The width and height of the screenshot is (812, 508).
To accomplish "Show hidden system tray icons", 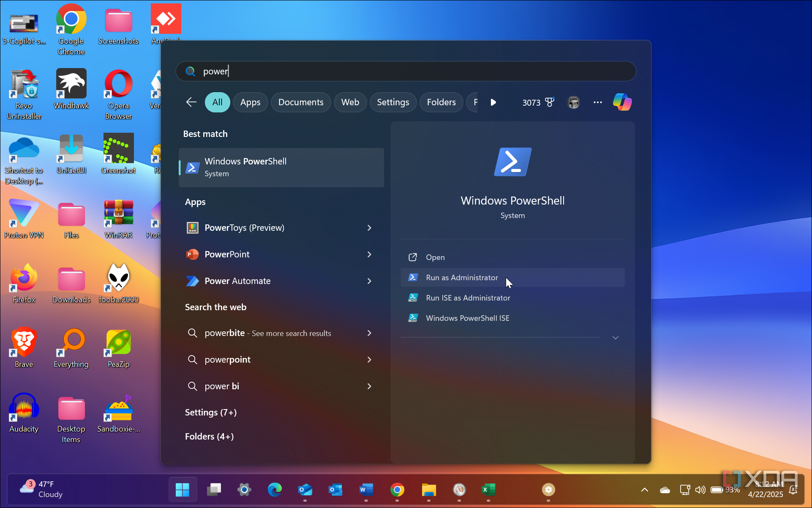I will click(x=645, y=490).
